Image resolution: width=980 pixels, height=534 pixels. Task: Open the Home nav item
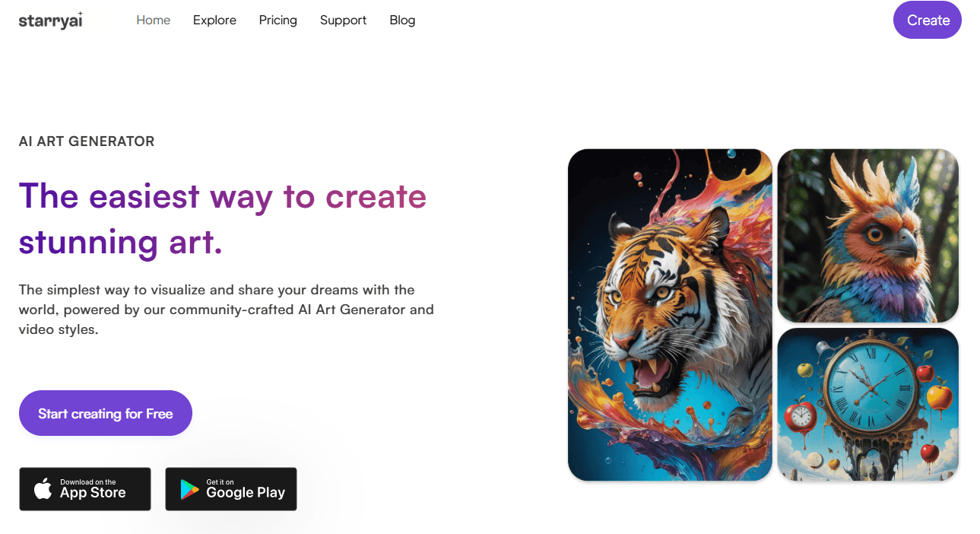coord(154,20)
